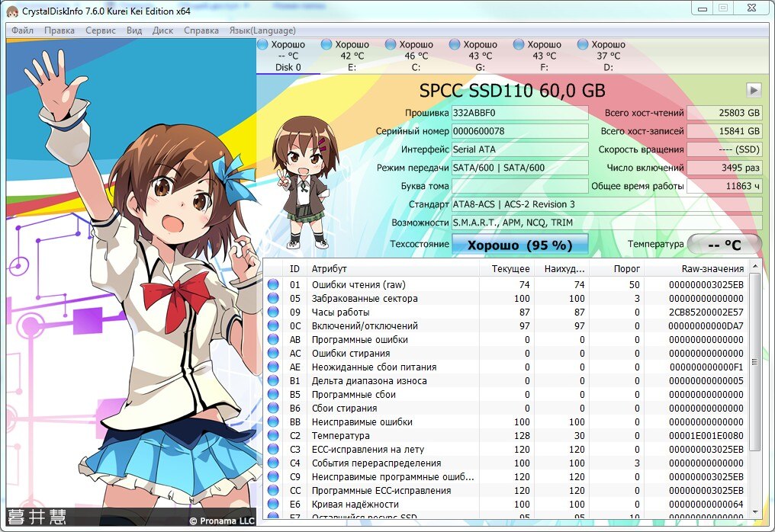The height and width of the screenshot is (532, 775).
Task: Click the temperature display button
Action: pos(725,245)
